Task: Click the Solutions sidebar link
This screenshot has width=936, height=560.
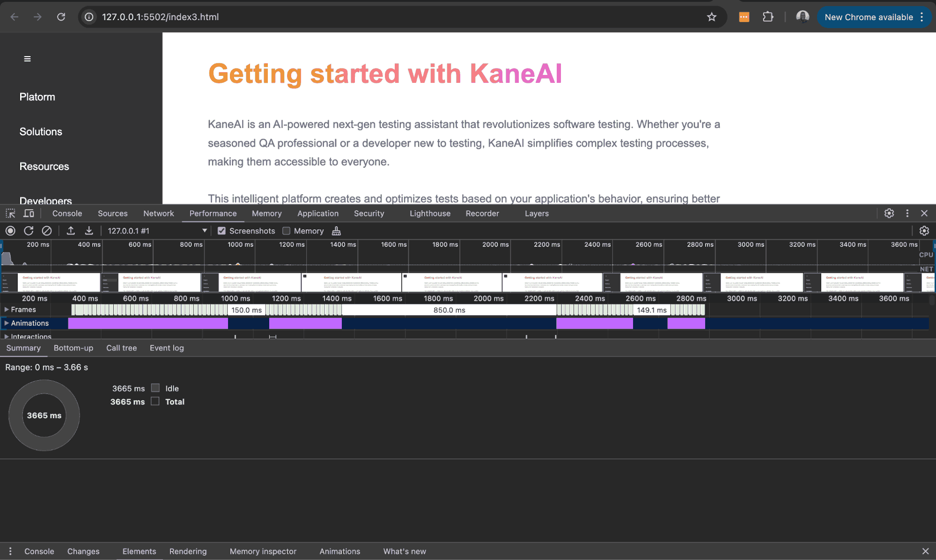Action: [41, 132]
